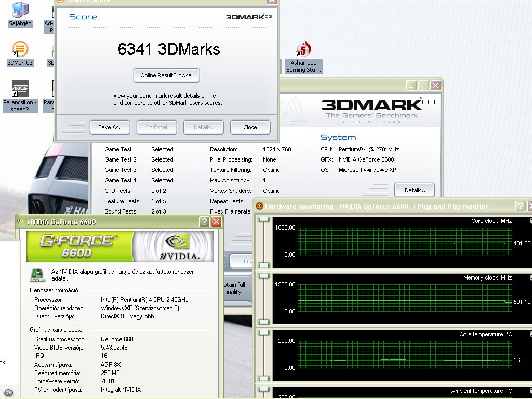Click help button in NVIDIA GeForce 6600 dialog

(204, 222)
